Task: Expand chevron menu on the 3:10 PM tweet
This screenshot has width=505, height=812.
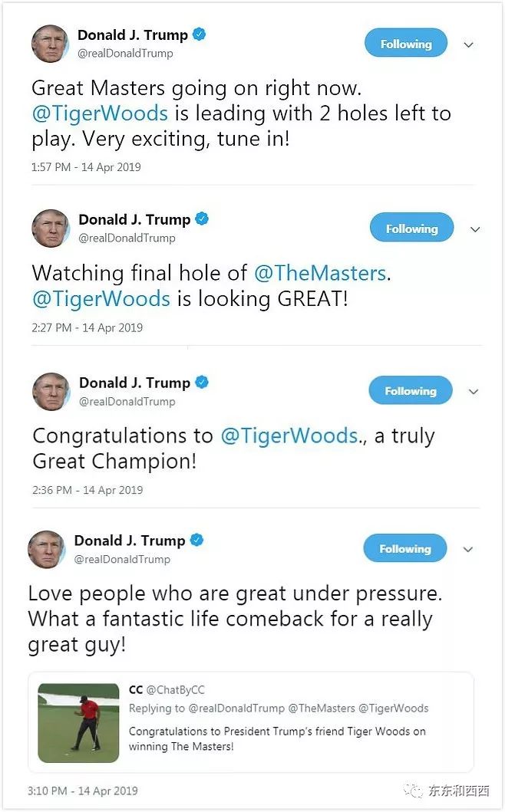Action: tap(468, 550)
